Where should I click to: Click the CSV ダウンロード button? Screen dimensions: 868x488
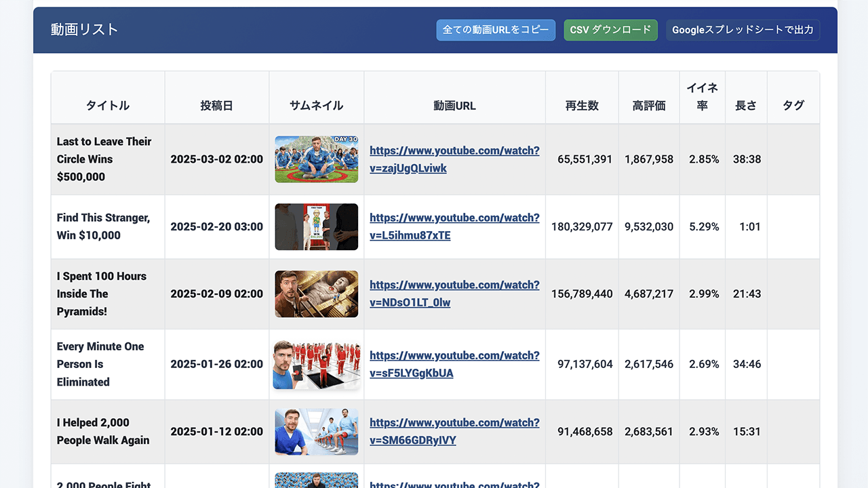point(610,30)
